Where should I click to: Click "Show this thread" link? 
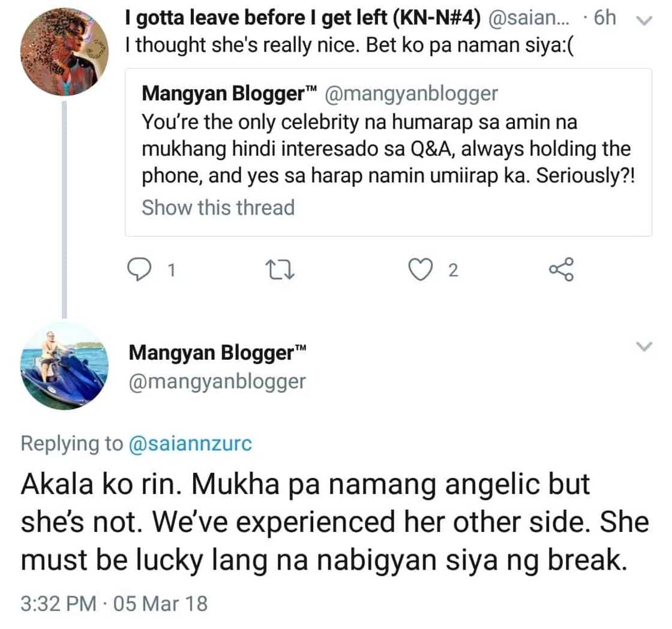tap(218, 207)
